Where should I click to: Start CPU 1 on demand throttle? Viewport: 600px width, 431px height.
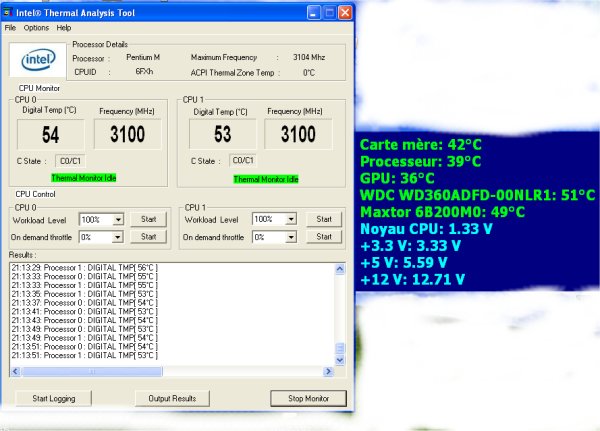[324, 237]
